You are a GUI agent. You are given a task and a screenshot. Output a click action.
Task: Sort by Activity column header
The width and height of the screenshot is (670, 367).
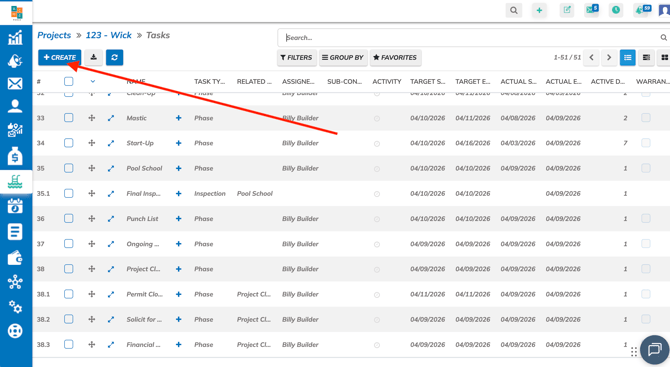(x=387, y=81)
